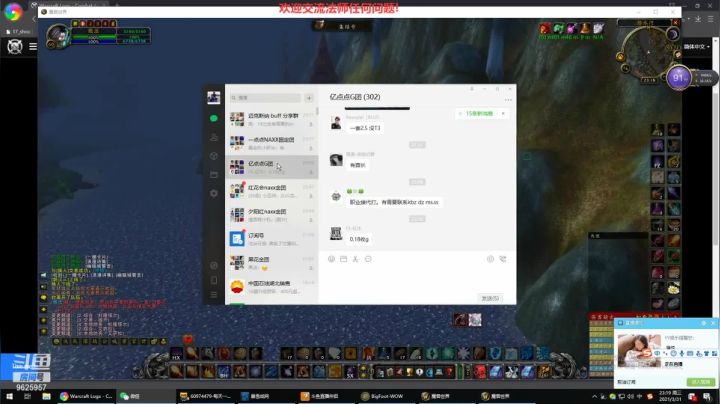Screen dimensions: 720x404
Task: Dismiss the new messages banner
Action: [503, 113]
